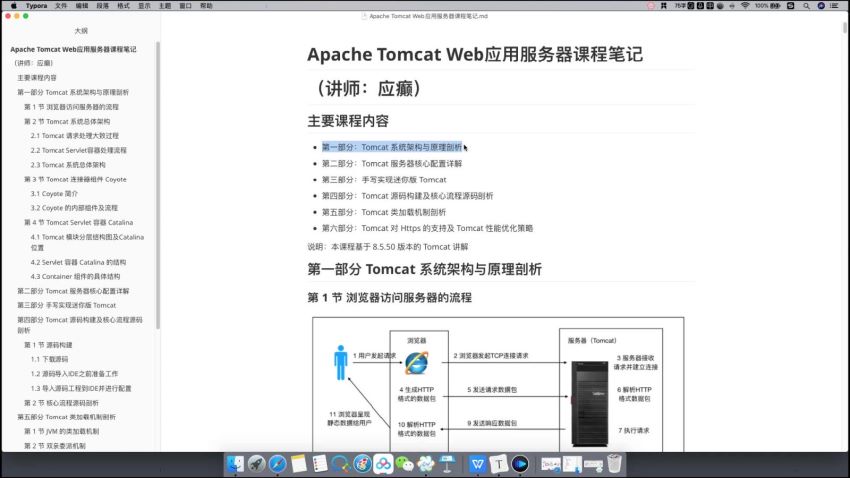The width and height of the screenshot is (850, 478).
Task: Jump to outline 3.2 Coyote 的内部组件及流程
Action: click(74, 208)
